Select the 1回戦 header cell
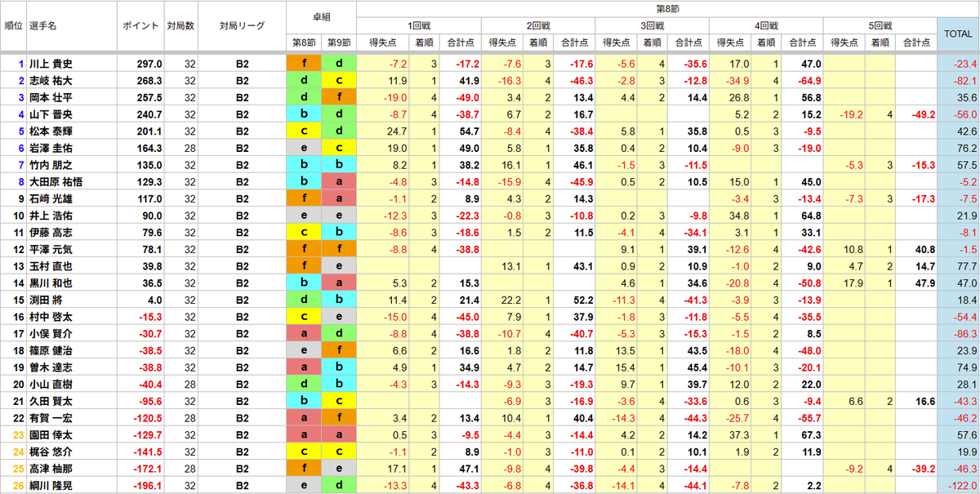 pyautogui.click(x=420, y=26)
